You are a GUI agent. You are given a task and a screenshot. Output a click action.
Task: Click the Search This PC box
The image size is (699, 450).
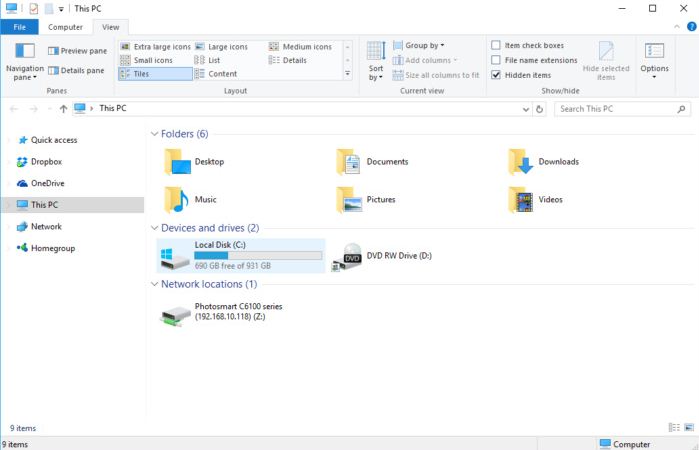pos(622,109)
